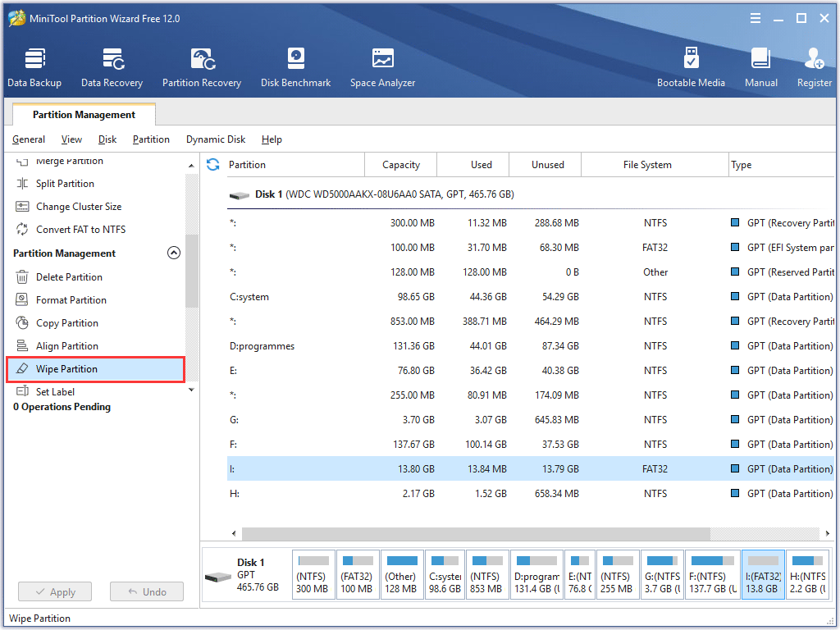Open the Manual
840x630 pixels.
click(760, 67)
